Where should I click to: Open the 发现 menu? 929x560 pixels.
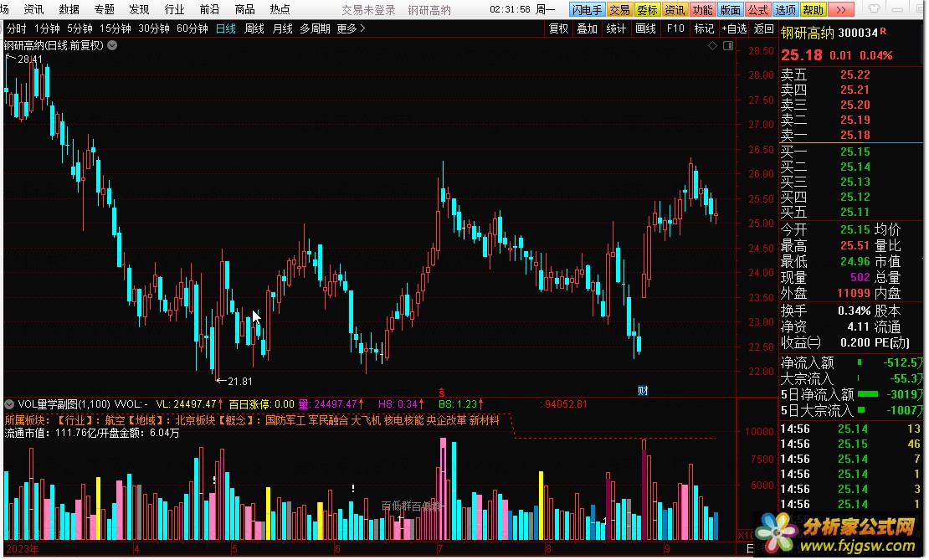tap(139, 9)
